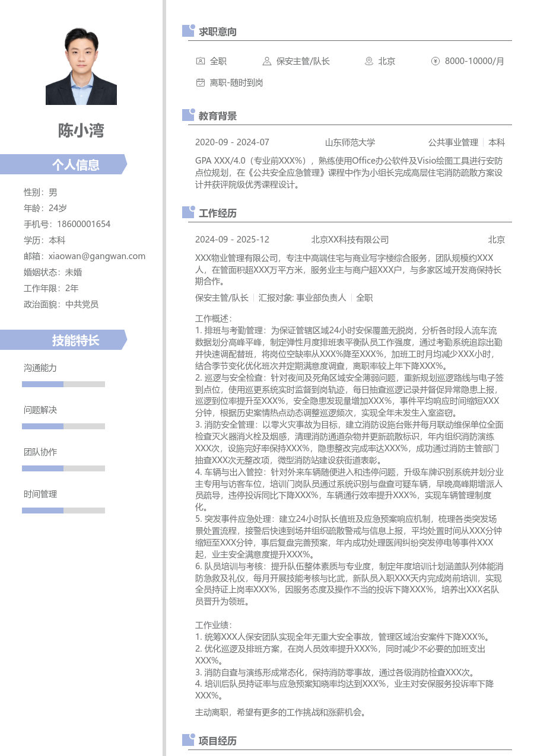
Task: Click the square marker icon beside 项目经历
Action: [188, 740]
